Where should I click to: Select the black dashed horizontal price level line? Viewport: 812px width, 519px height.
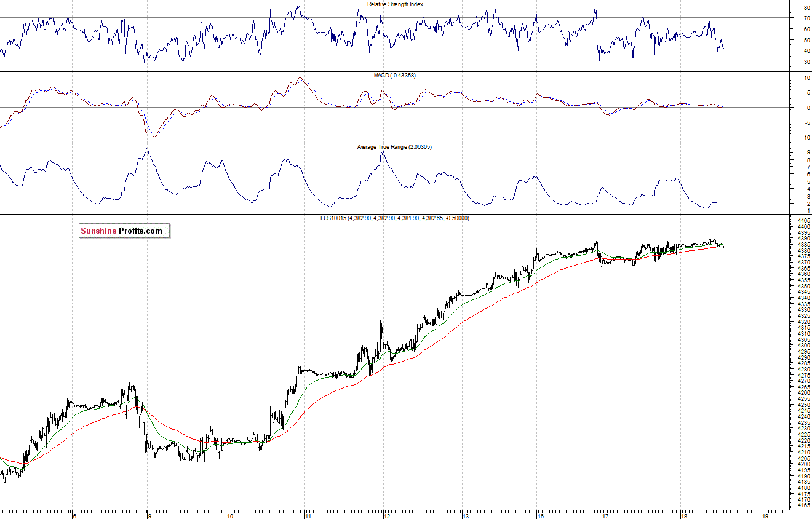394,440
